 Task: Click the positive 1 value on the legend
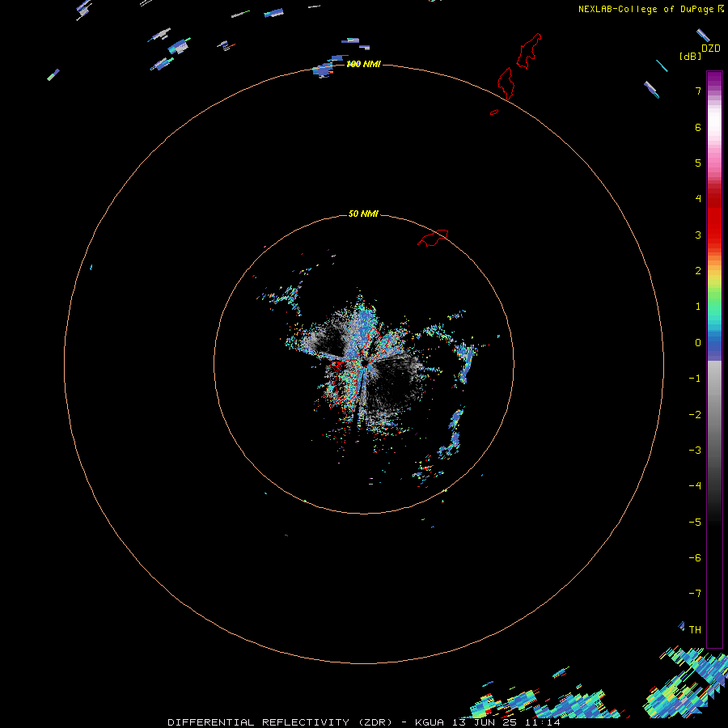click(x=698, y=307)
